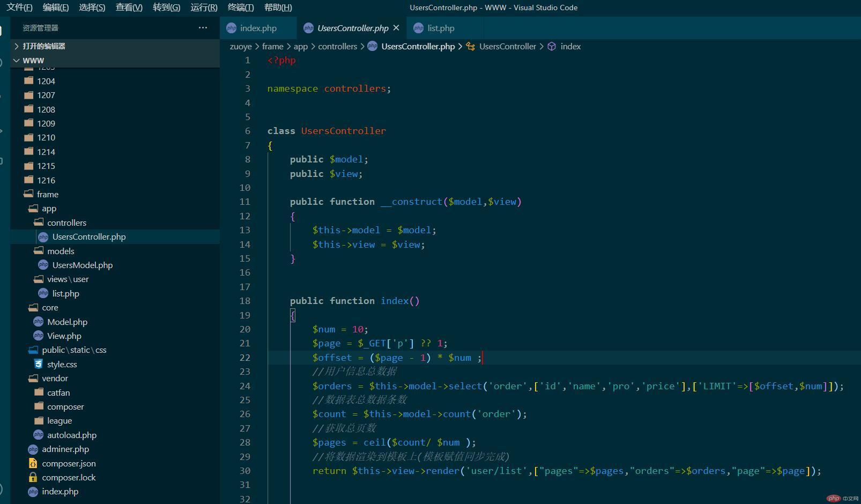
Task: Click comment //获取总页数
Action: click(x=344, y=428)
